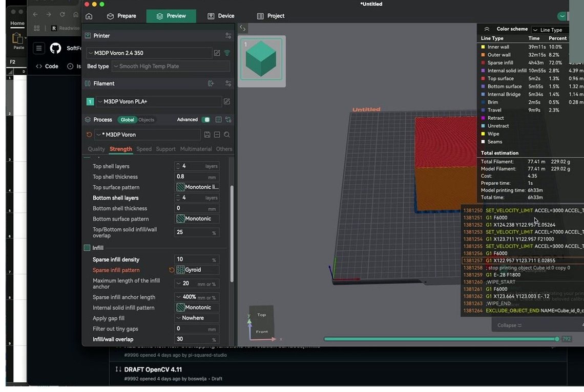This screenshot has width=584, height=392.
Task: Open the M3DP Voron process preset dropdown
Action: pos(148,135)
